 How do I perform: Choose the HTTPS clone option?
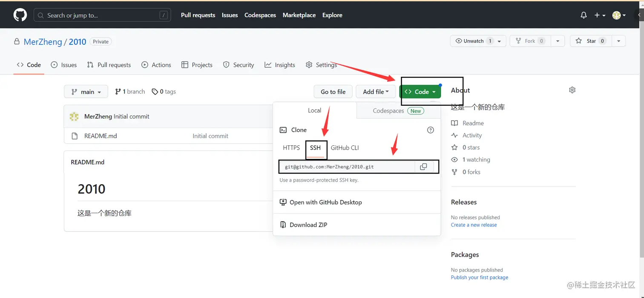[x=291, y=148]
